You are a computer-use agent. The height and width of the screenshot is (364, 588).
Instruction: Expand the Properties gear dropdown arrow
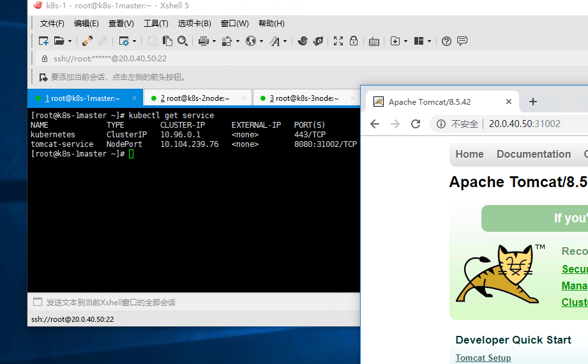[x=134, y=42]
